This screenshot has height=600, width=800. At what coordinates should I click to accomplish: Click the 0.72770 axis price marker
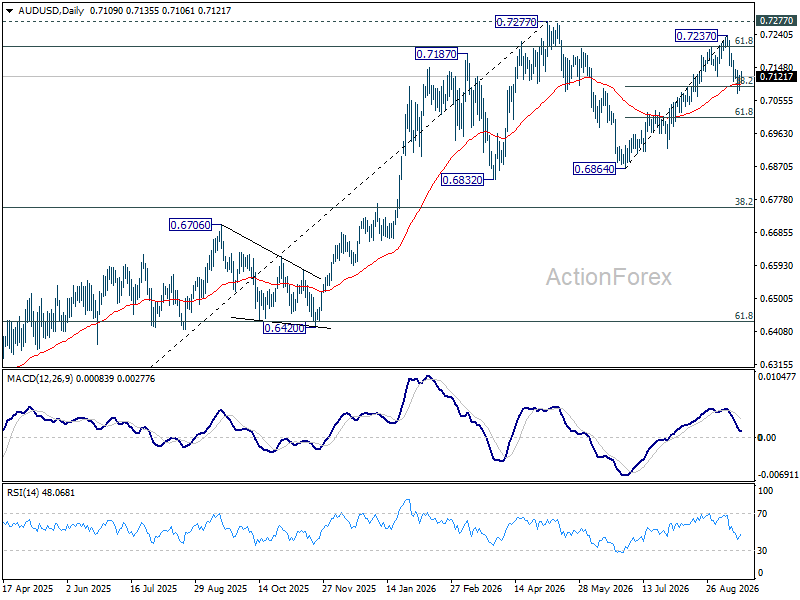tap(776, 20)
